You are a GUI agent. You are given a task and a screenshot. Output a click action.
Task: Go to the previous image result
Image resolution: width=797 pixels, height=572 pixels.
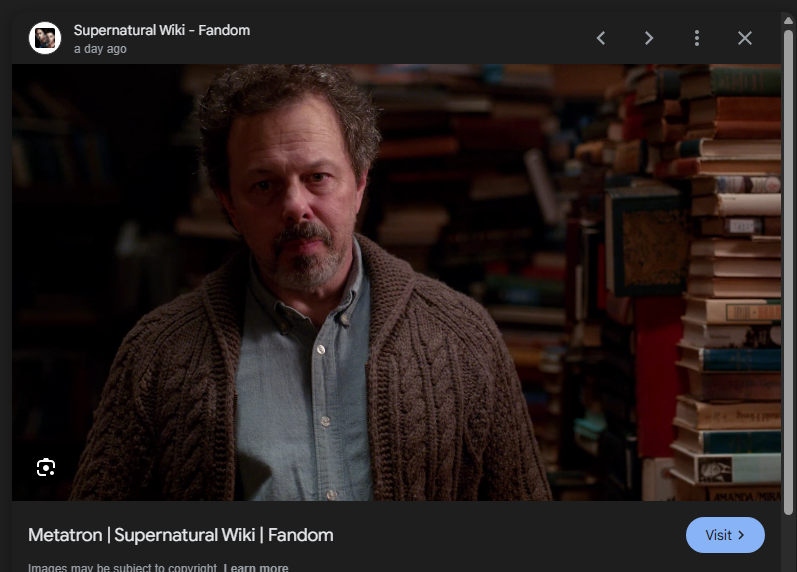point(601,38)
